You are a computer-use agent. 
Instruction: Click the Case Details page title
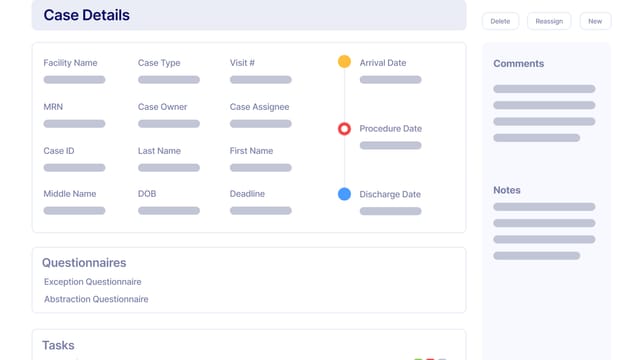(87, 15)
